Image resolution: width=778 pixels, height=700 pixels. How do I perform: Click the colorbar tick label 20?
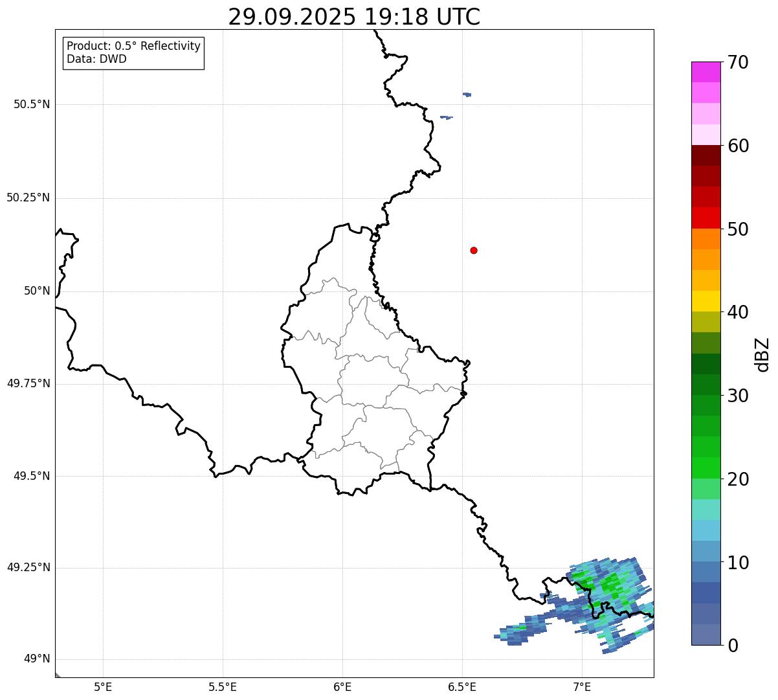pyautogui.click(x=738, y=479)
